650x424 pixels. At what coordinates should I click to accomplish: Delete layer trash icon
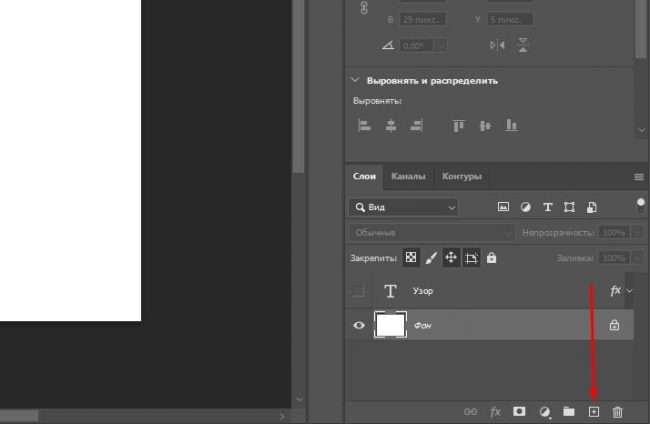(x=617, y=412)
